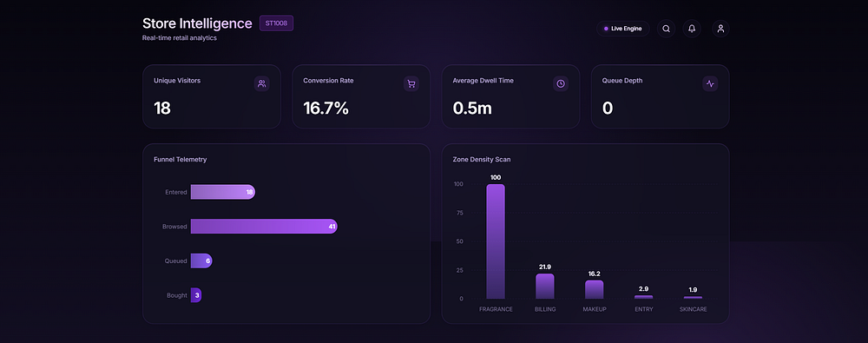This screenshot has height=343, width=868.
Task: Click the 2.9 value above ENTRY
Action: pos(643,288)
